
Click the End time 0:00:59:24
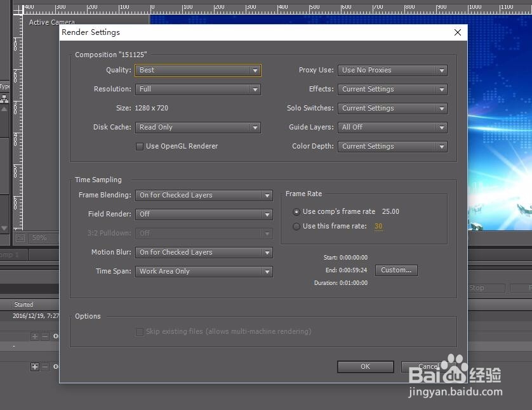point(353,270)
